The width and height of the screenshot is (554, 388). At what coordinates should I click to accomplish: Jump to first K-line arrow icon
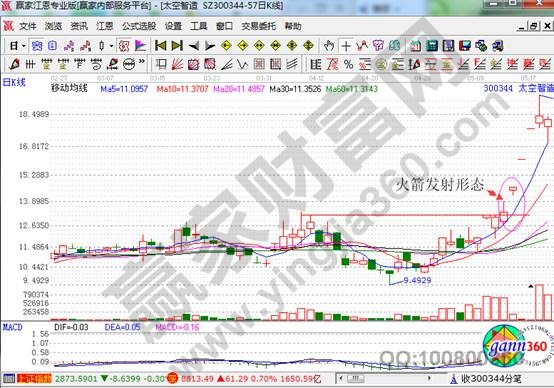pyautogui.click(x=160, y=46)
